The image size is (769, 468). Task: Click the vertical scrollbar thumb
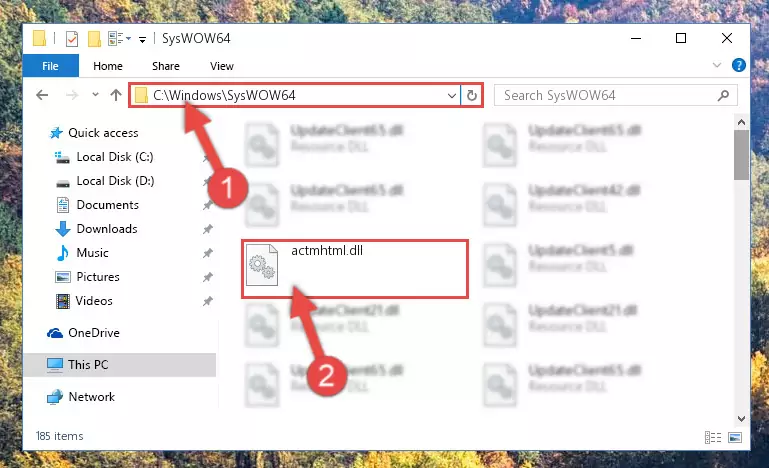point(741,155)
